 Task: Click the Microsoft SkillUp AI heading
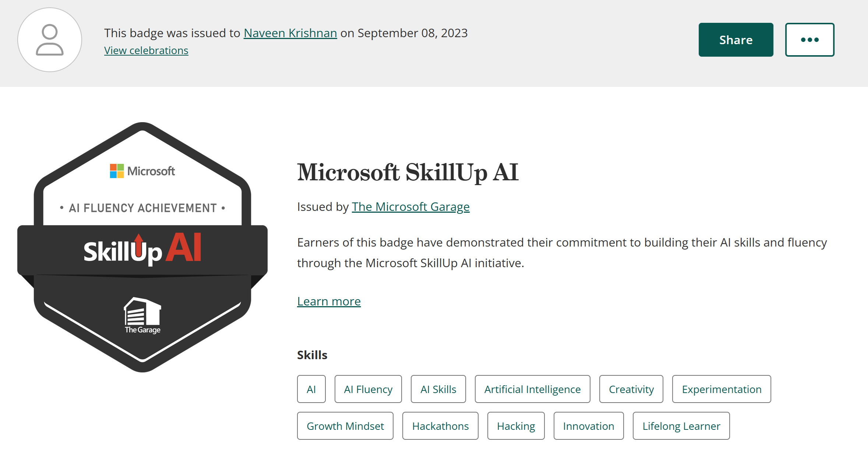(x=408, y=172)
